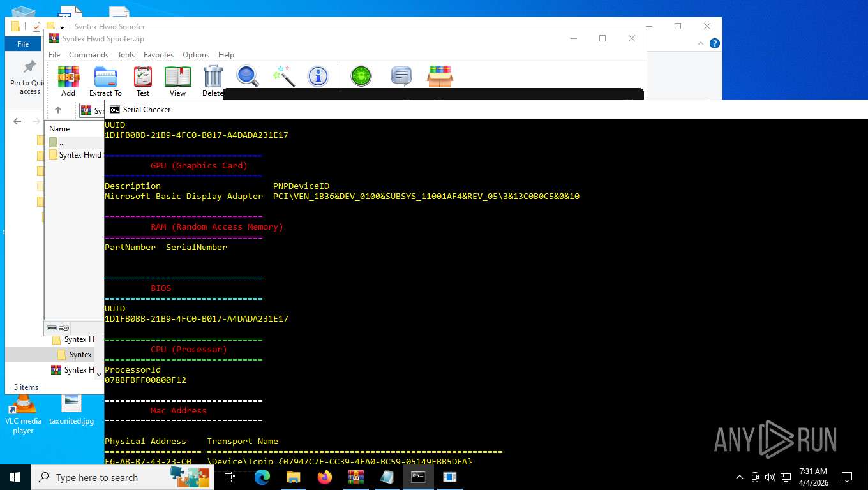Click the Task View taskbar icon
Screen dimensions: 868x490
230,477
